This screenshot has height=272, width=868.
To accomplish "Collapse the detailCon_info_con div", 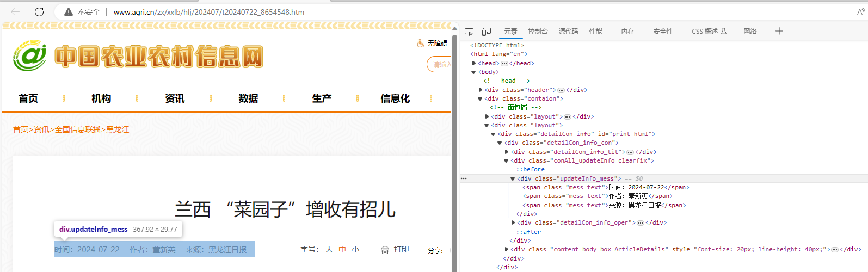I will click(500, 143).
